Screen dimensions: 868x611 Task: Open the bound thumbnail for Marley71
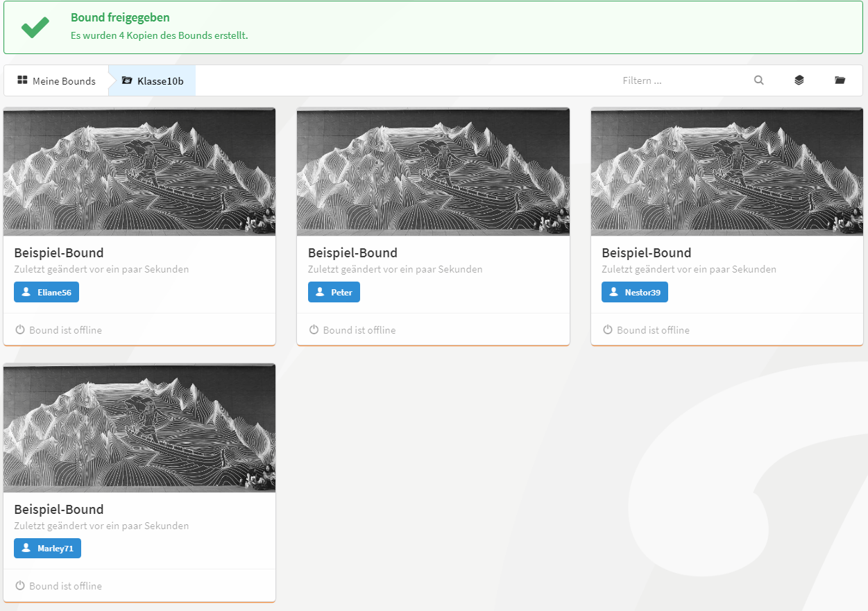(x=139, y=427)
